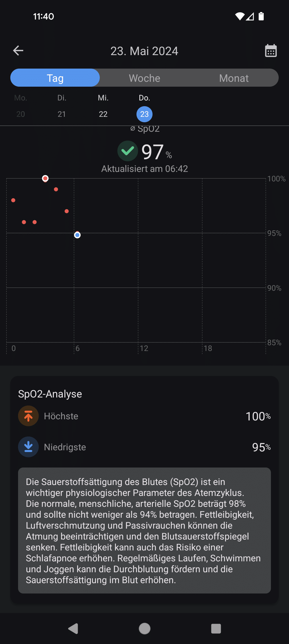Tap the back arrow icon
Screen dimensions: 289x644
tap(18, 51)
